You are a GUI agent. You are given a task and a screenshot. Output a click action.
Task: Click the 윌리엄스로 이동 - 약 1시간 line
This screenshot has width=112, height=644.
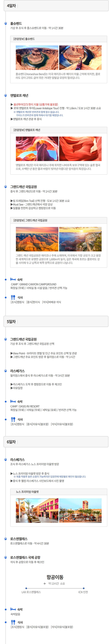43,357
